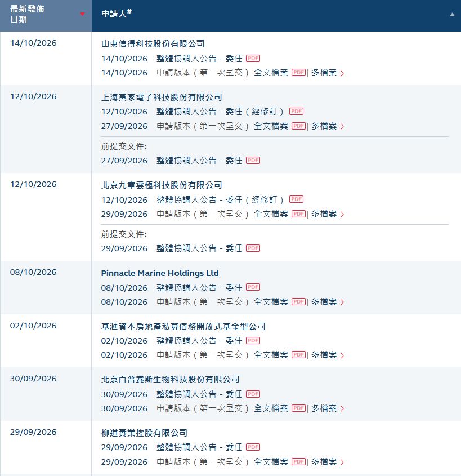
Task: Click 30/09/2026 date cell in left column
Action: 33,379
